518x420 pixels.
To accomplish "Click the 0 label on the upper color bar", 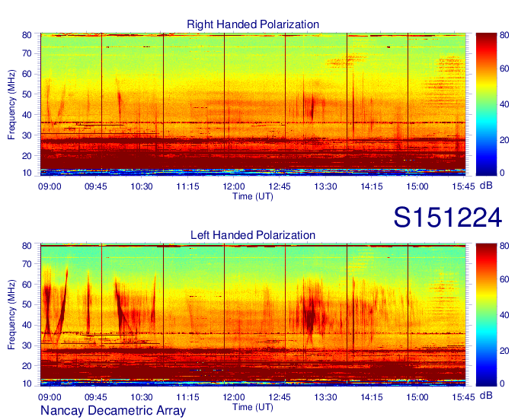I will click(503, 173).
